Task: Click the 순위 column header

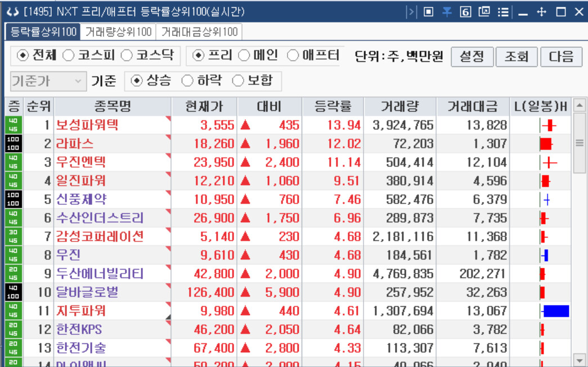Action: [x=39, y=106]
